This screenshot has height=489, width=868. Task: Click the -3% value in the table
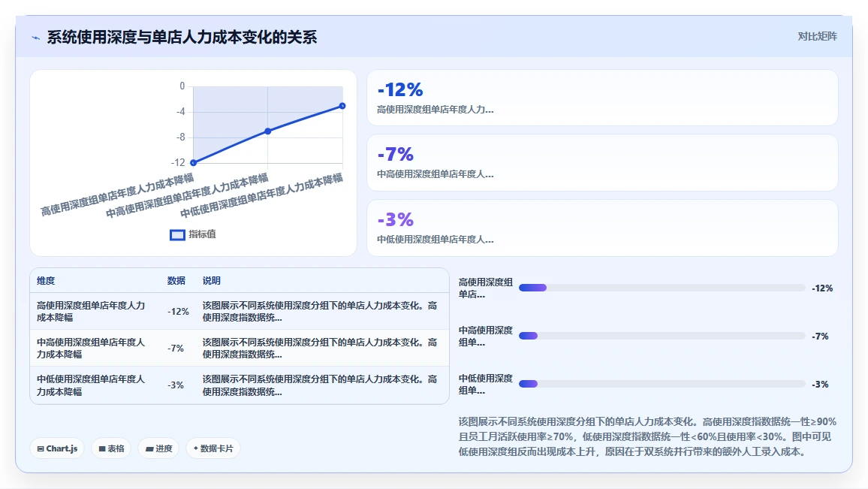[176, 385]
